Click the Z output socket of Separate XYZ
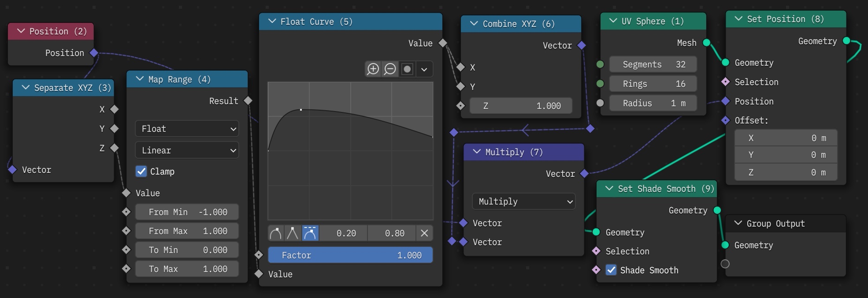The height and width of the screenshot is (298, 868). point(115,148)
